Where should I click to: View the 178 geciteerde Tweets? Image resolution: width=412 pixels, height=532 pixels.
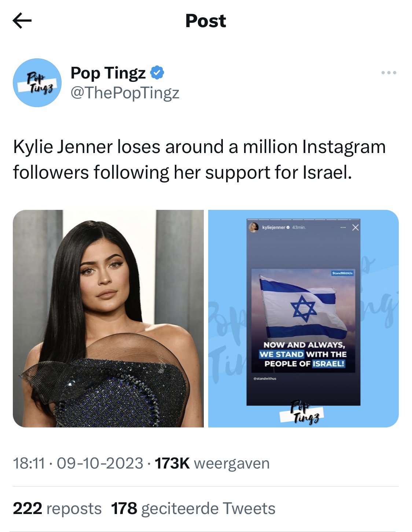(x=193, y=509)
